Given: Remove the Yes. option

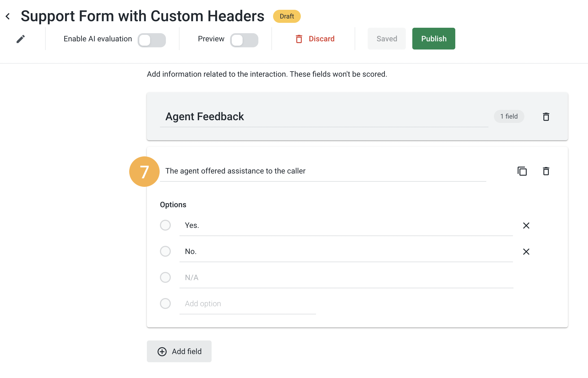Looking at the screenshot, I should [x=526, y=225].
